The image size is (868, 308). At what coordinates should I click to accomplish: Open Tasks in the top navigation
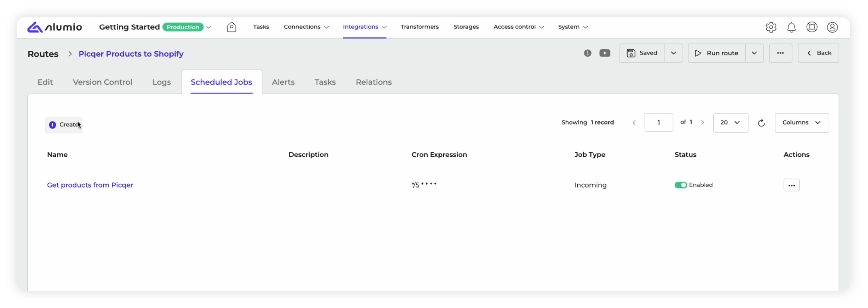coord(261,27)
